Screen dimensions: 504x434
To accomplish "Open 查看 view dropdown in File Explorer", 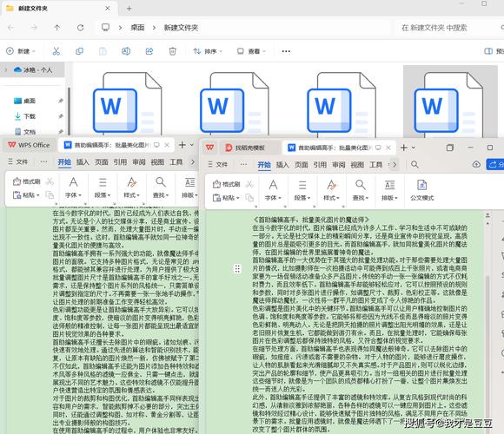I will pyautogui.click(x=251, y=51).
